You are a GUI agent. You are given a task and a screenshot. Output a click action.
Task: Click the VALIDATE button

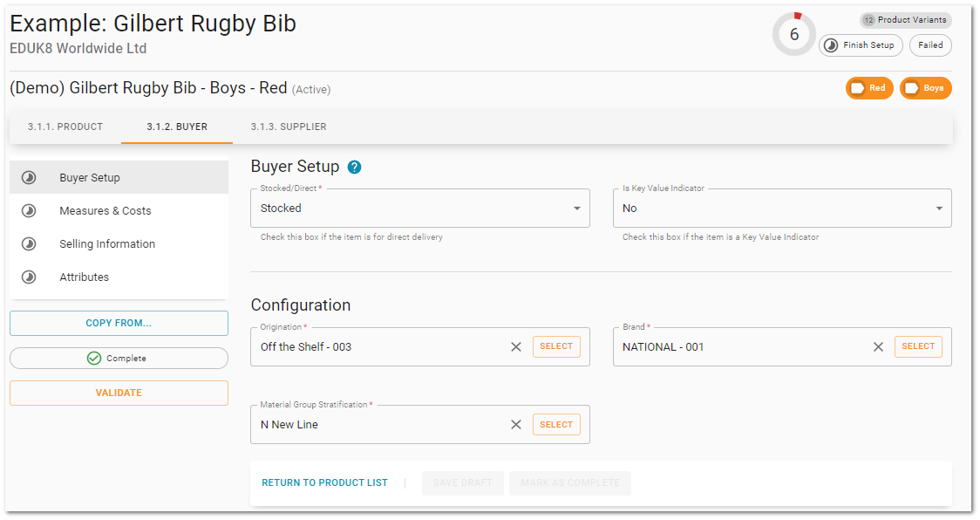119,393
